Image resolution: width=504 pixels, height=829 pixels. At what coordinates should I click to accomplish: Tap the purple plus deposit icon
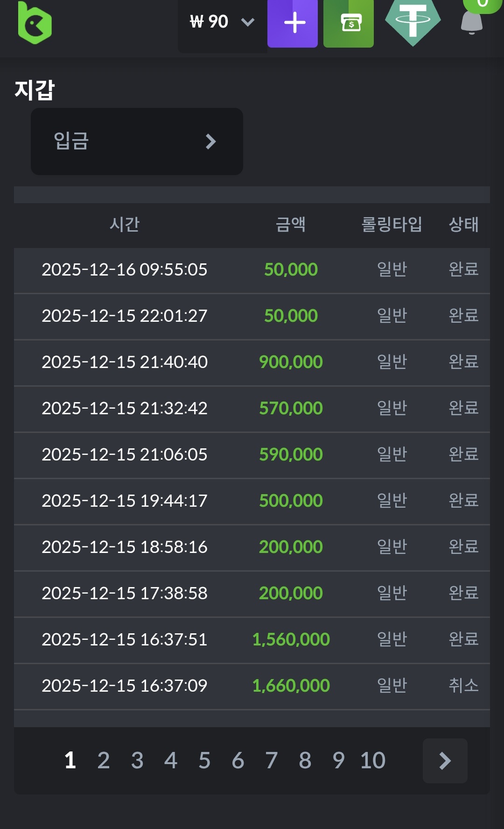pos(293,23)
